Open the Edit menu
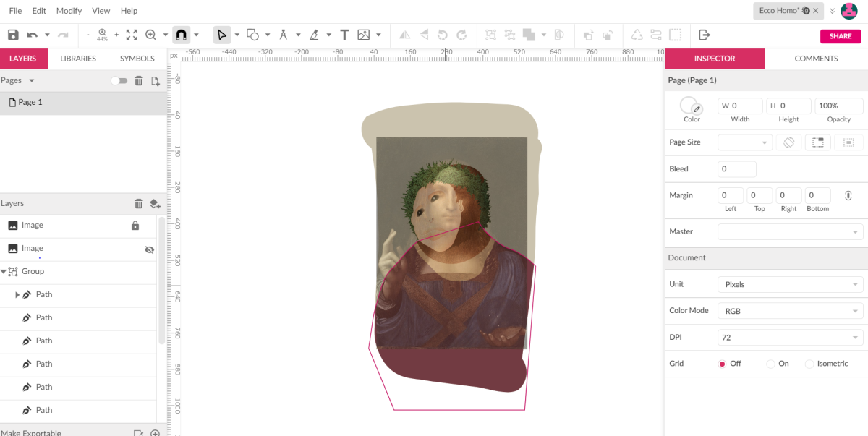The width and height of the screenshot is (868, 436). 39,11
